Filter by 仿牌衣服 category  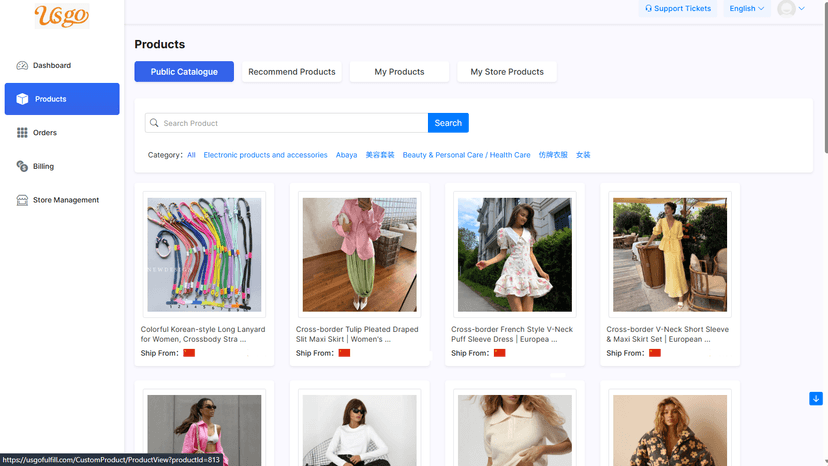coord(553,155)
